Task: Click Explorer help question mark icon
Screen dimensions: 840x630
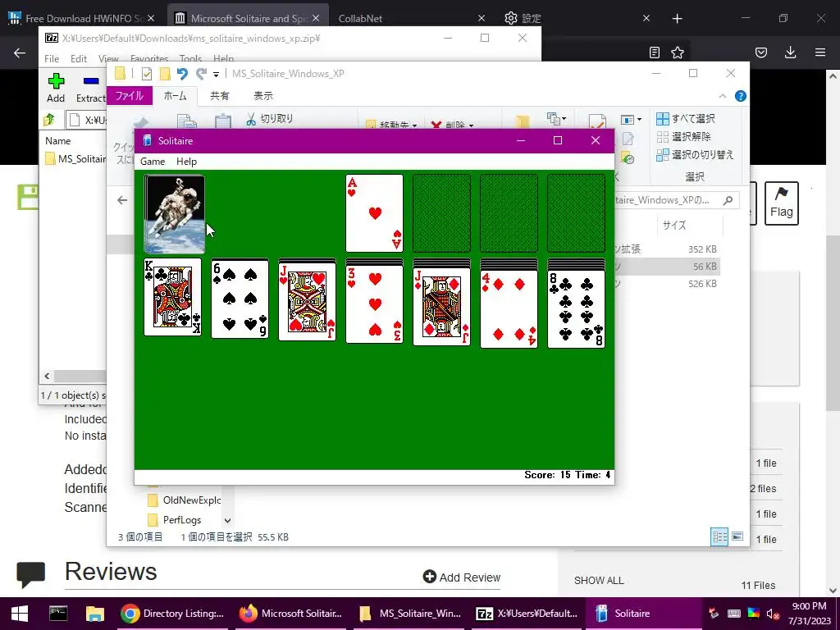Action: click(741, 96)
